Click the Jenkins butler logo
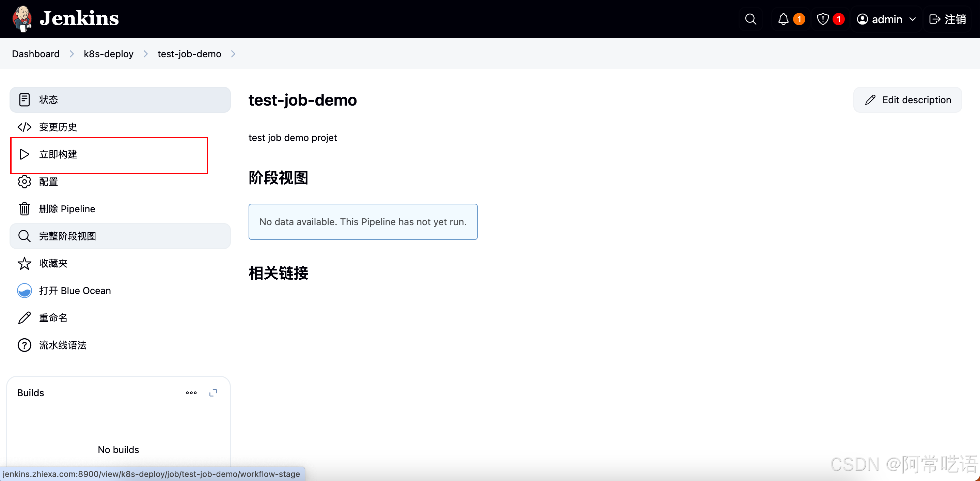This screenshot has width=980, height=481. [x=22, y=18]
